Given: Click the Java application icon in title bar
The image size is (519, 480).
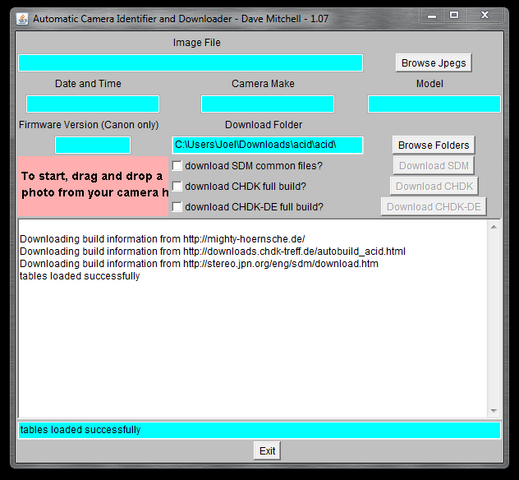Looking at the screenshot, I should pyautogui.click(x=22, y=19).
